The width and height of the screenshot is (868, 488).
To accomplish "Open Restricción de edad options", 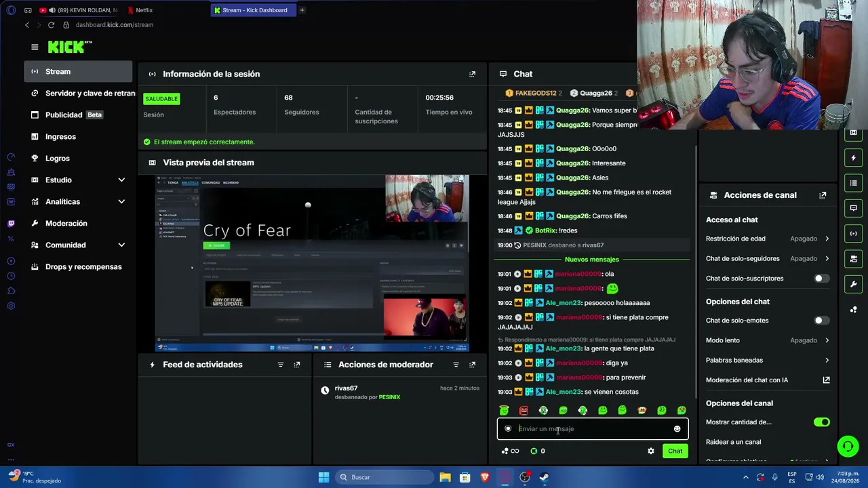I will click(x=768, y=239).
